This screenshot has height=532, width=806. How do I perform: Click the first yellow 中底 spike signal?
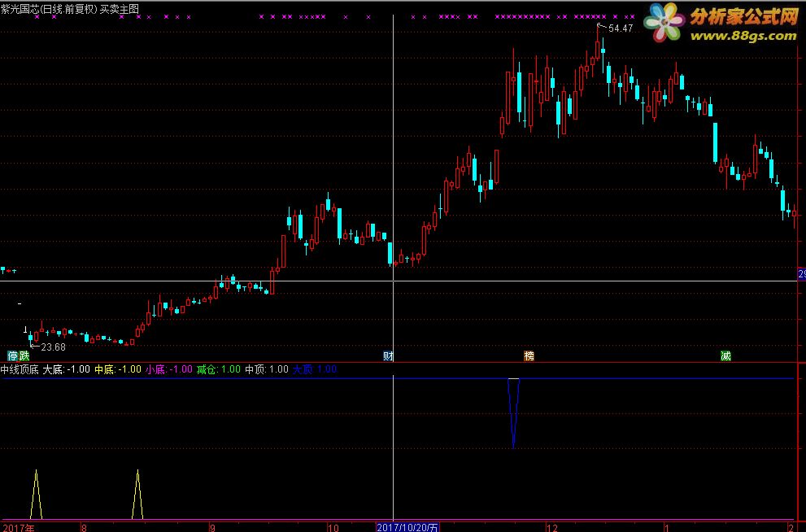click(x=36, y=494)
